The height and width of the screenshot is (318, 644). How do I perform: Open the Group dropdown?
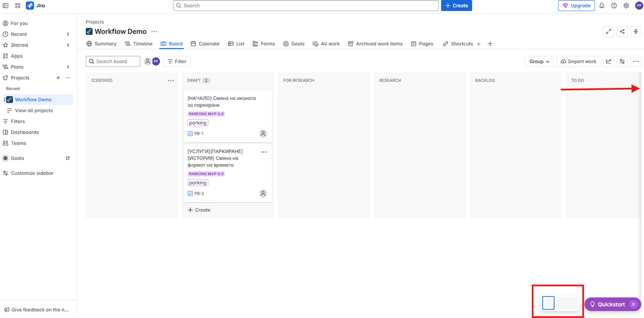(540, 61)
